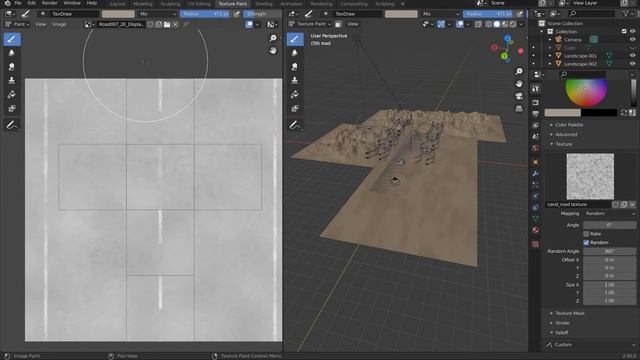
Task: Hide Landscape.001 with its eye icon
Action: click(x=632, y=56)
